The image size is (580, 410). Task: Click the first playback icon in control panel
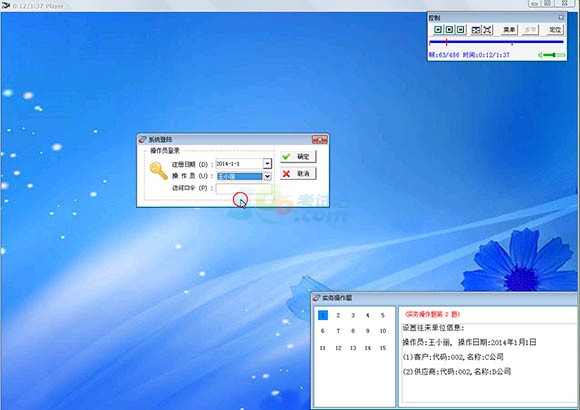pyautogui.click(x=438, y=30)
